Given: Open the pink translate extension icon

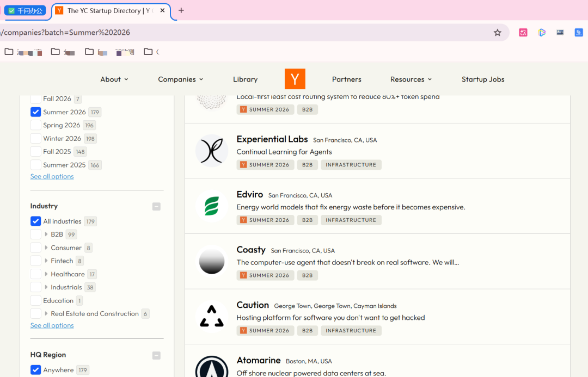Looking at the screenshot, I should pyautogui.click(x=523, y=33).
